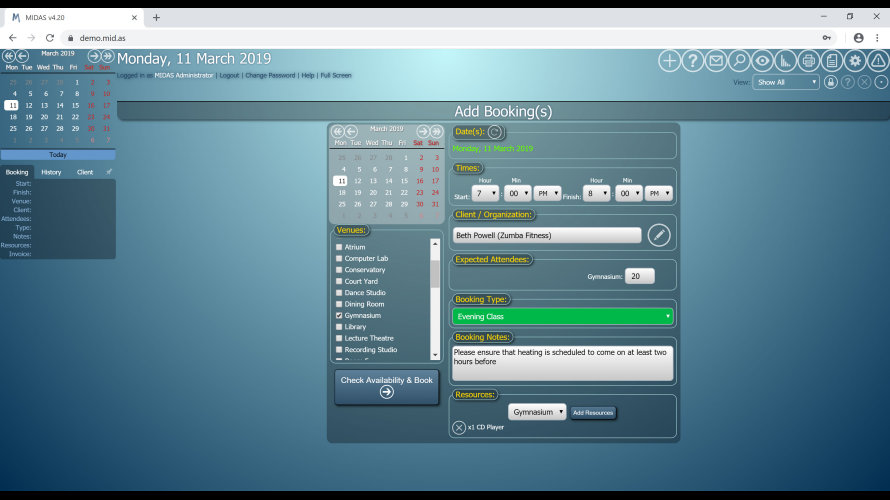Screen dimensions: 890x500
Task: Click the recurrence icon next to Date(s)
Action: (495, 132)
